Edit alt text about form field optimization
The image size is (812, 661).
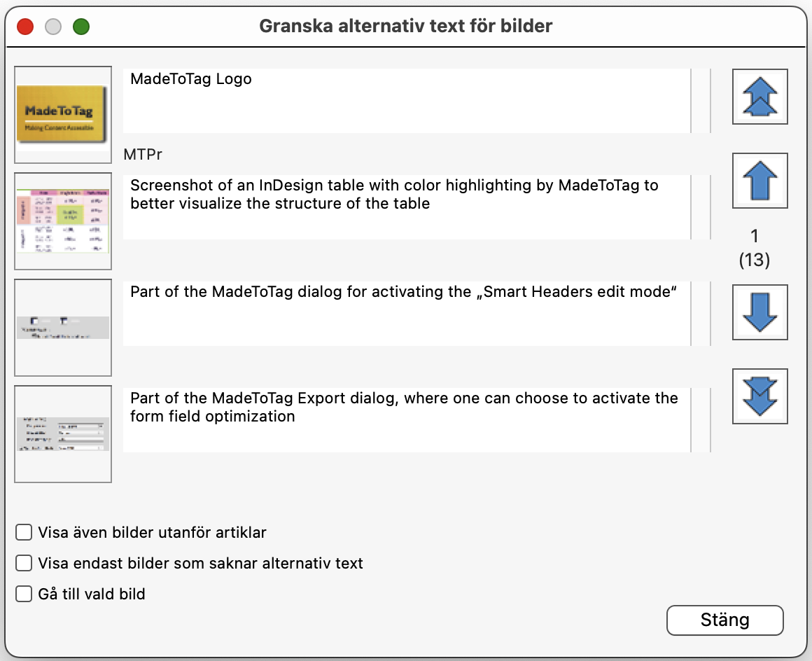[407, 420]
